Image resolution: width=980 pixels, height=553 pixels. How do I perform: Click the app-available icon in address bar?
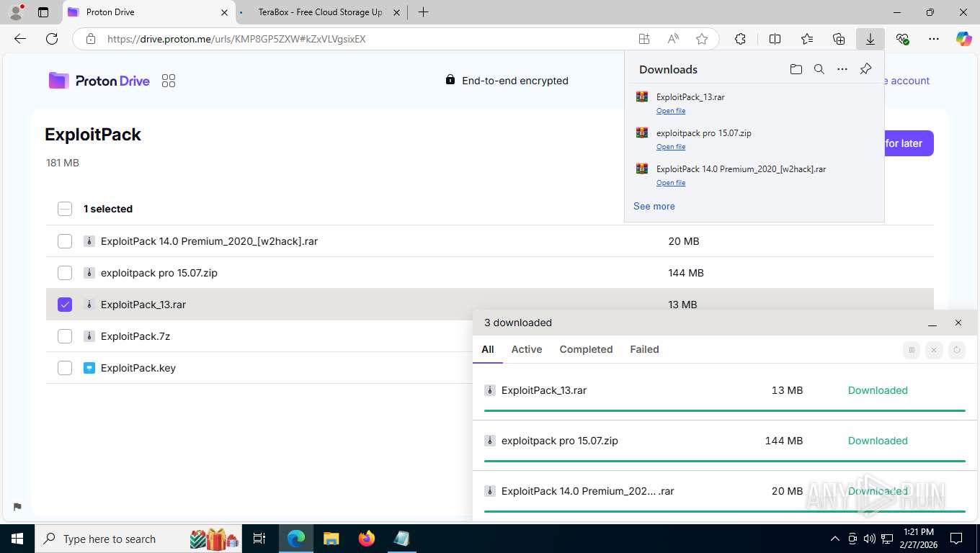coord(644,39)
